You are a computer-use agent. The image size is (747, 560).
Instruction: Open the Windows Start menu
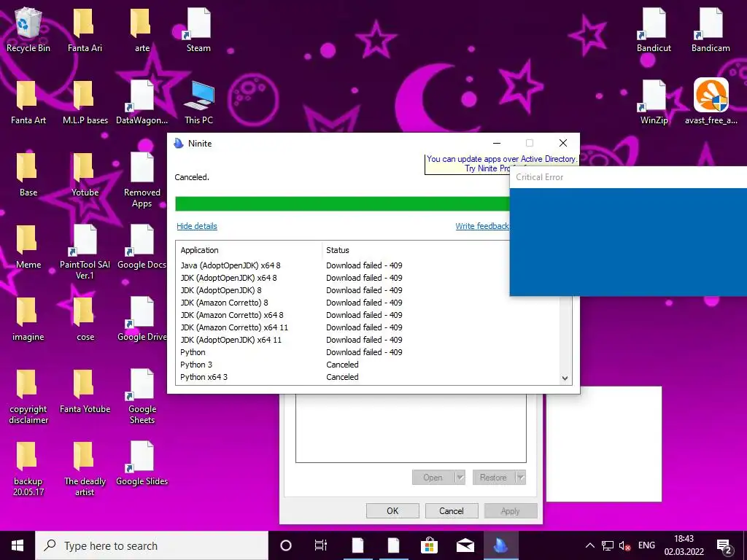pyautogui.click(x=18, y=545)
